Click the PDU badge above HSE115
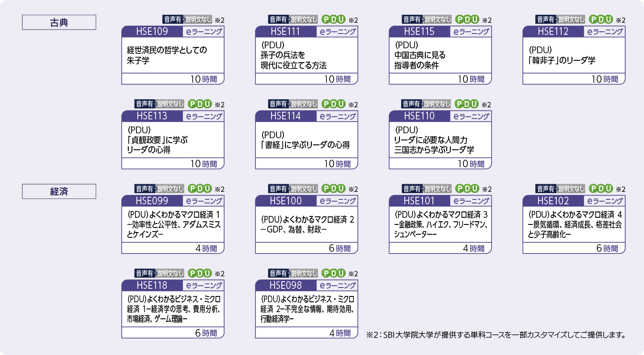 tap(467, 19)
